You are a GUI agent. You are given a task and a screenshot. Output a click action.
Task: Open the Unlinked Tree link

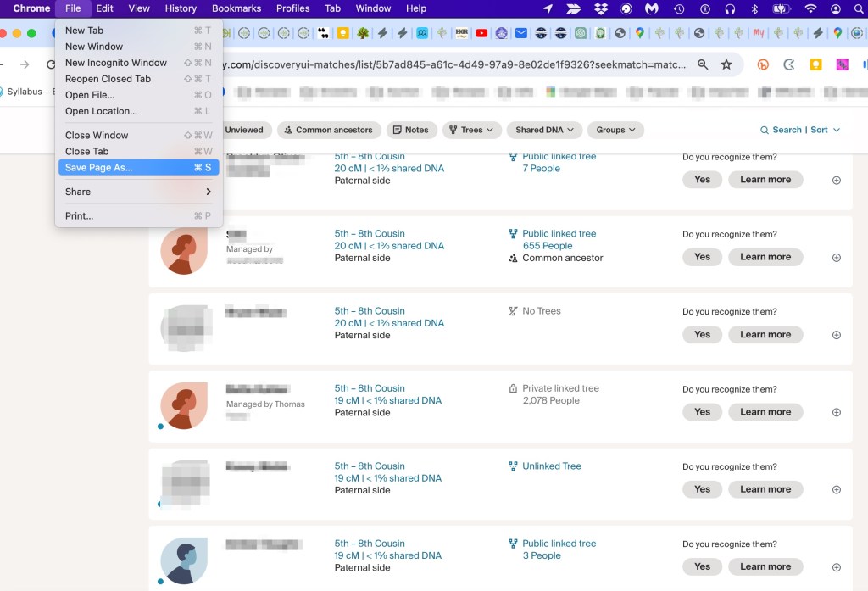551,466
